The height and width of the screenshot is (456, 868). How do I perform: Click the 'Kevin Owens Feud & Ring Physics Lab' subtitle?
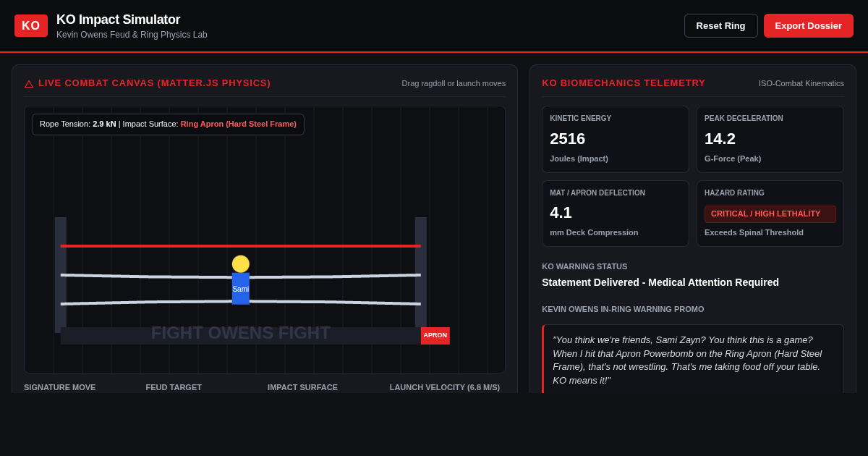(x=132, y=35)
